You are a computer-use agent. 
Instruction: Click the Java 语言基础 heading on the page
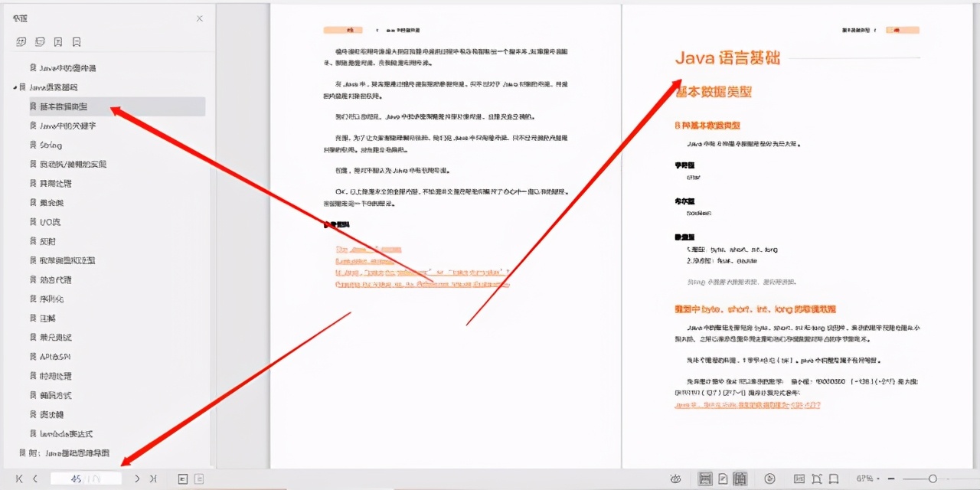[x=727, y=57]
